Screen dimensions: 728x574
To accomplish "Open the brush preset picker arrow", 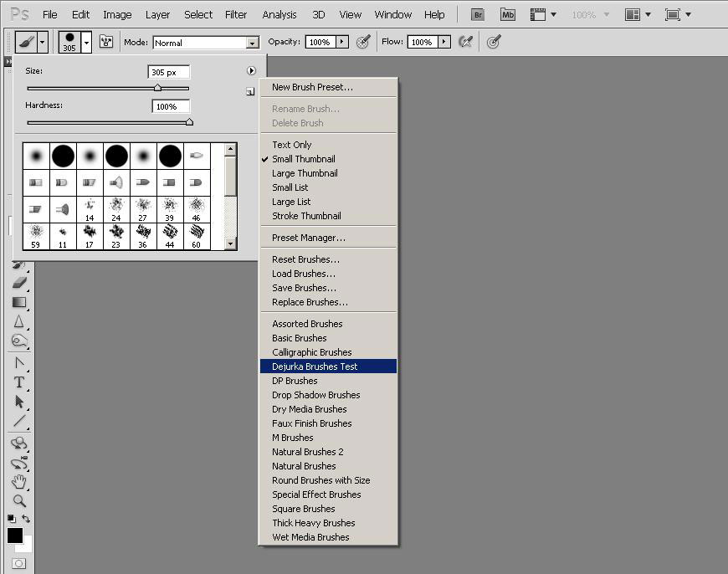I will coord(86,42).
